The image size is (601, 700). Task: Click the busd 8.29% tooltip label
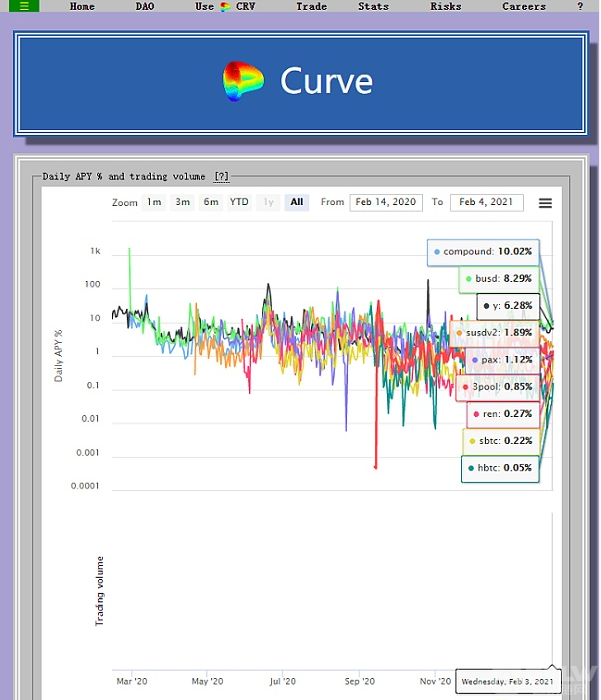tap(499, 279)
